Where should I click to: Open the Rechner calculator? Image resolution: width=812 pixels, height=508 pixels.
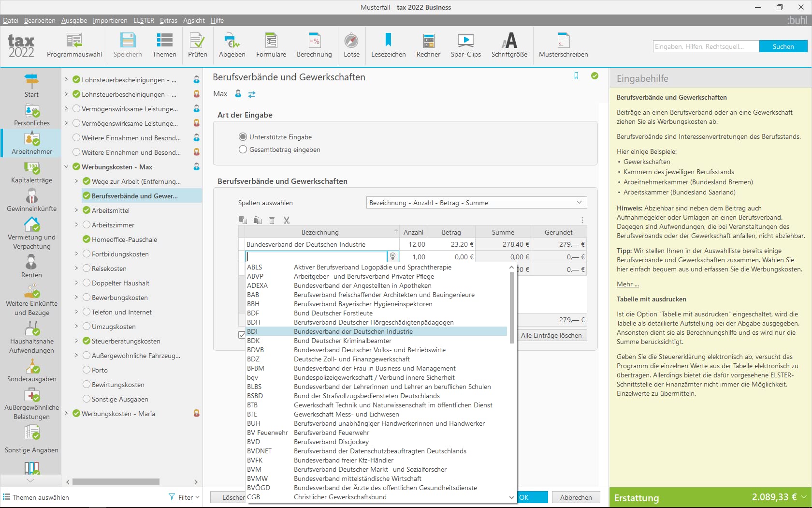(428, 45)
